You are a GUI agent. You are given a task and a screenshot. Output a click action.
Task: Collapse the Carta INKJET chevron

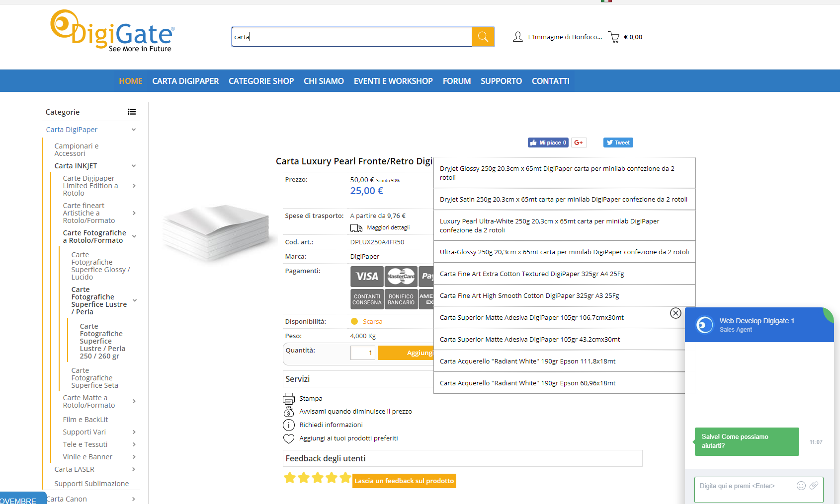[x=134, y=166]
